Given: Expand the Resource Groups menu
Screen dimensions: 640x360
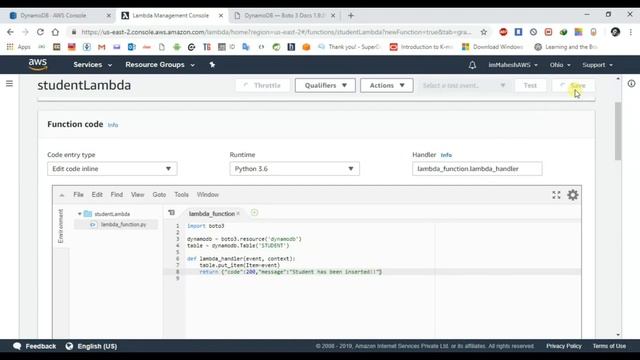Looking at the screenshot, I should click(x=160, y=64).
